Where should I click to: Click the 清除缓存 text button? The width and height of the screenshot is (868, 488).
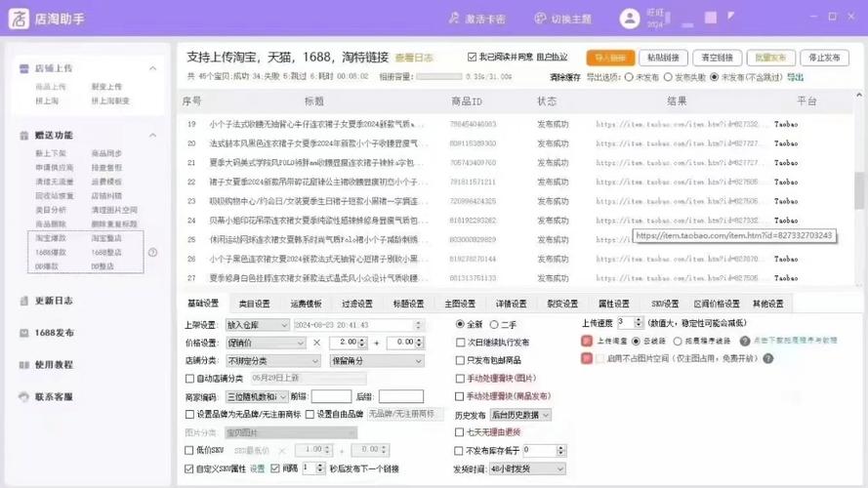pos(564,77)
